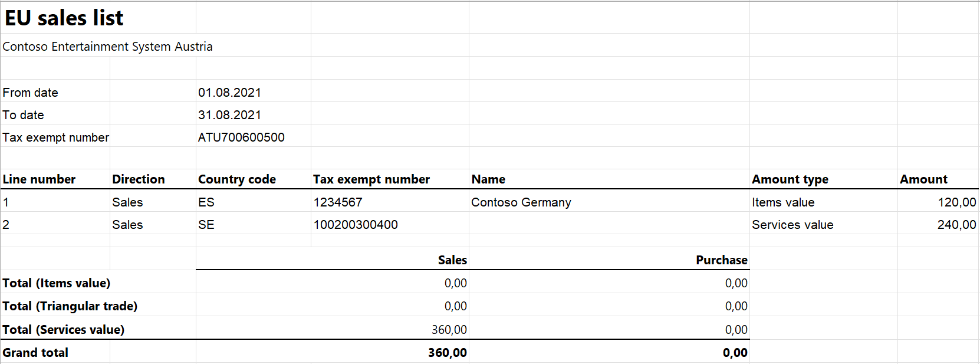Click the from date value 01.08.2021
The image size is (980, 364).
(229, 93)
